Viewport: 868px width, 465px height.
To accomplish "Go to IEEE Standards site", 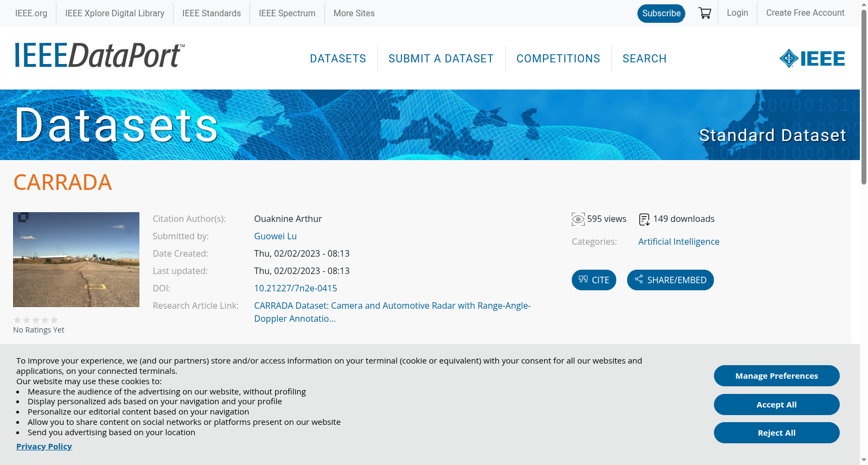I will click(x=212, y=13).
